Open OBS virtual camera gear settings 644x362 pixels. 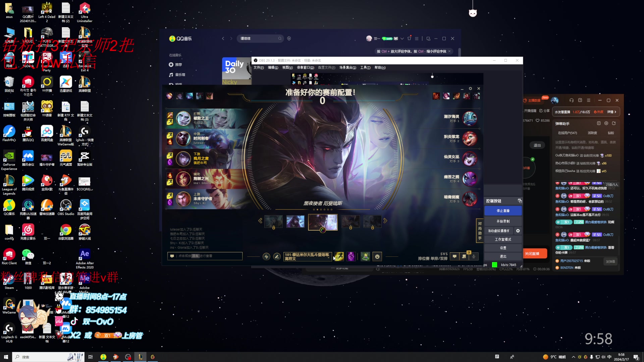[x=518, y=231]
